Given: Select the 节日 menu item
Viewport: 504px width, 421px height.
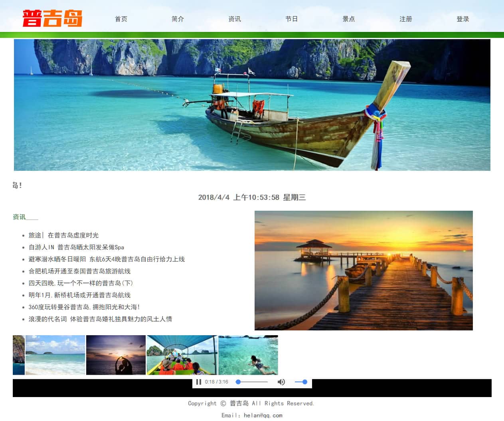Looking at the screenshot, I should (x=291, y=19).
